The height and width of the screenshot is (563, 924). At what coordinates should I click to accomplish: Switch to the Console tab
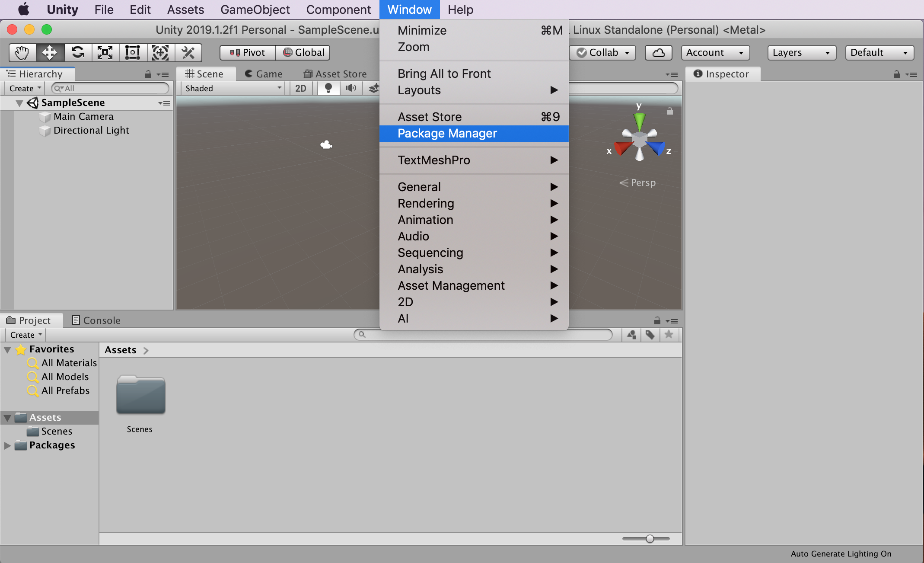click(x=96, y=320)
